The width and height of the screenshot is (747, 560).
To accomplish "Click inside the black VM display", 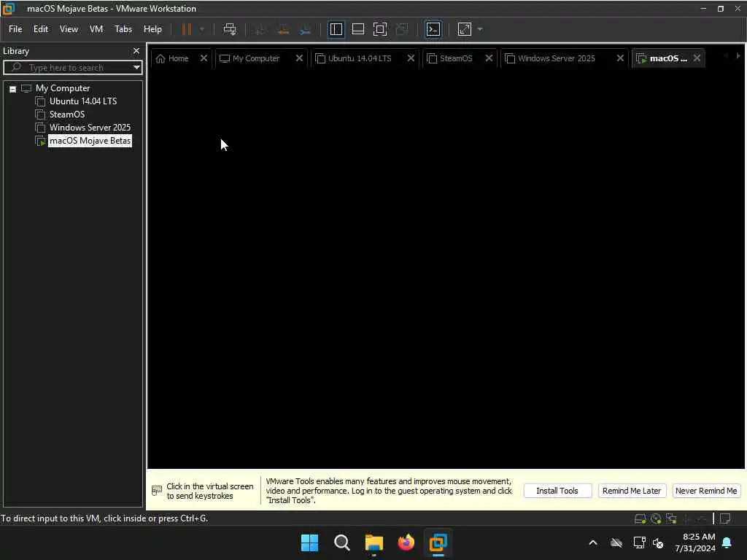I will (446, 269).
